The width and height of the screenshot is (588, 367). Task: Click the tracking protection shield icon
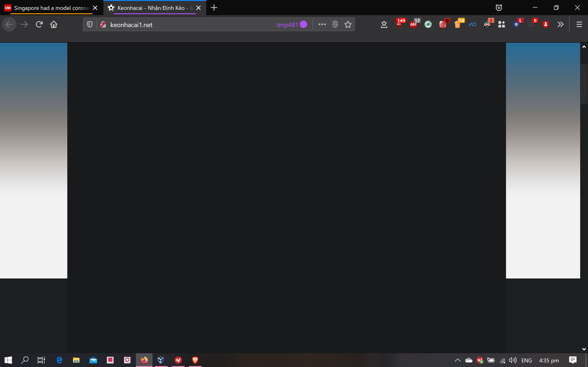90,25
